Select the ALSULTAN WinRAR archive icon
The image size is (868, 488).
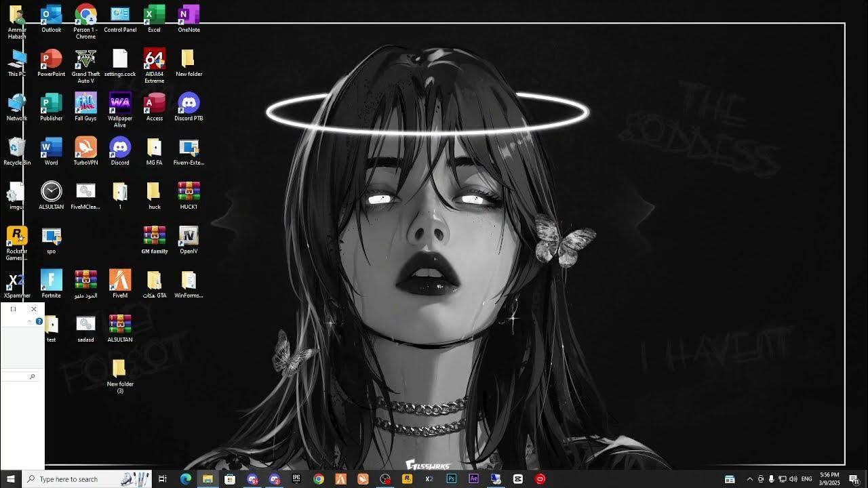[120, 328]
